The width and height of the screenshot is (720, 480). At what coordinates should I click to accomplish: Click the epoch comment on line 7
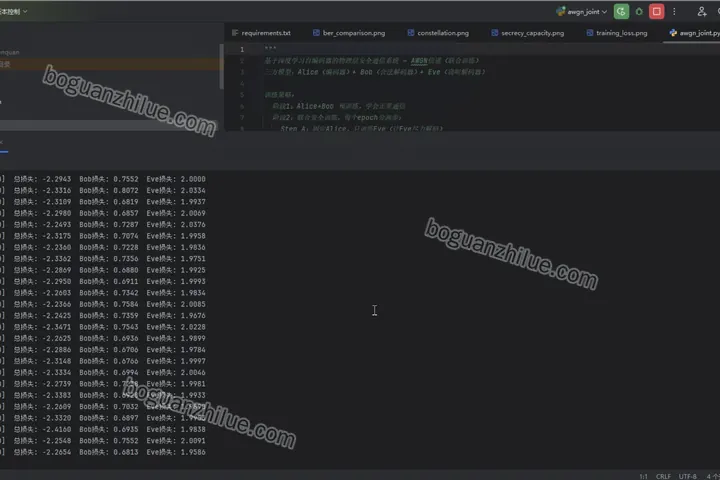pyautogui.click(x=337, y=118)
